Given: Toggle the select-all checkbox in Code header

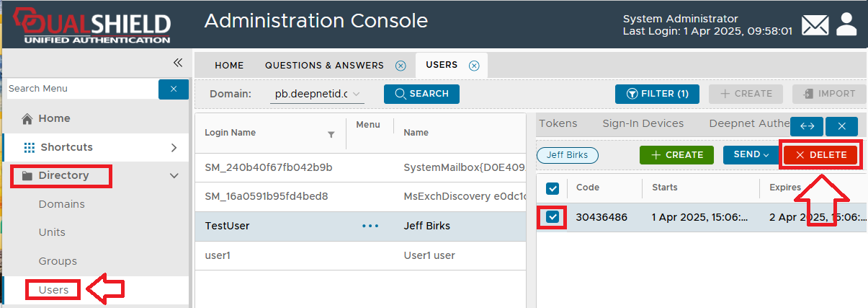Looking at the screenshot, I should pyautogui.click(x=552, y=188).
